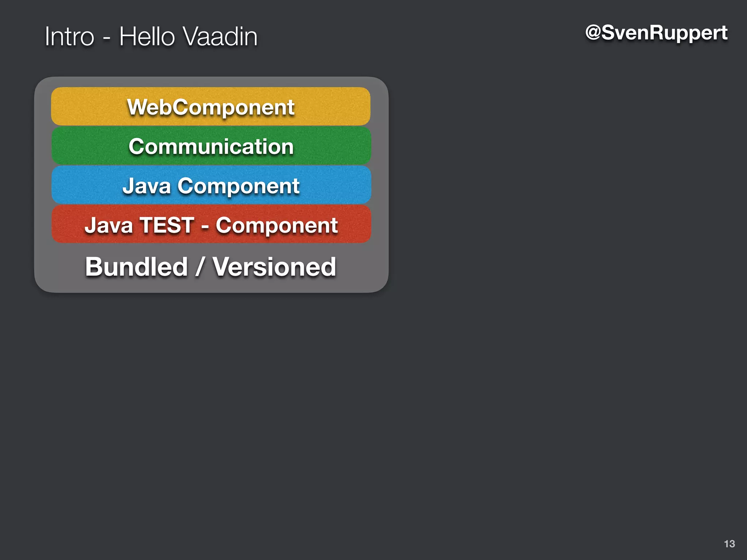Click the word "Bundled"
The image size is (747, 560).
point(136,267)
